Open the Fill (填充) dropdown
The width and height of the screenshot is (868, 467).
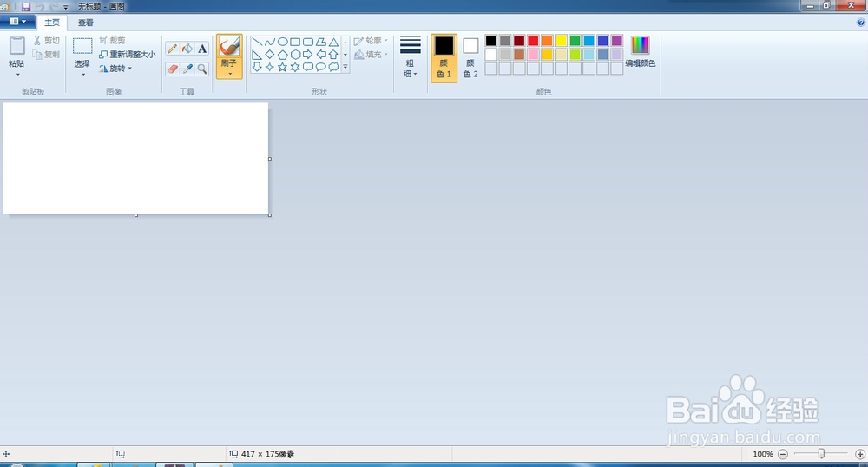point(371,54)
